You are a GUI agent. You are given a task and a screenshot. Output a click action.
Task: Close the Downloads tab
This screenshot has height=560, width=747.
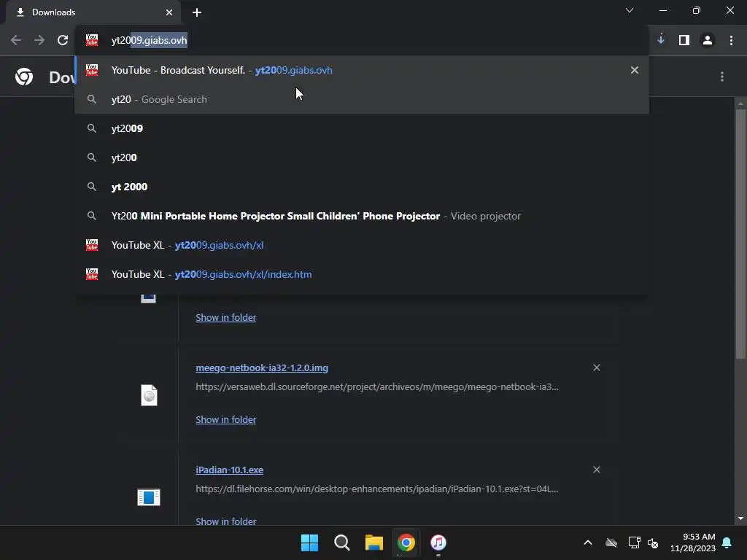169,12
